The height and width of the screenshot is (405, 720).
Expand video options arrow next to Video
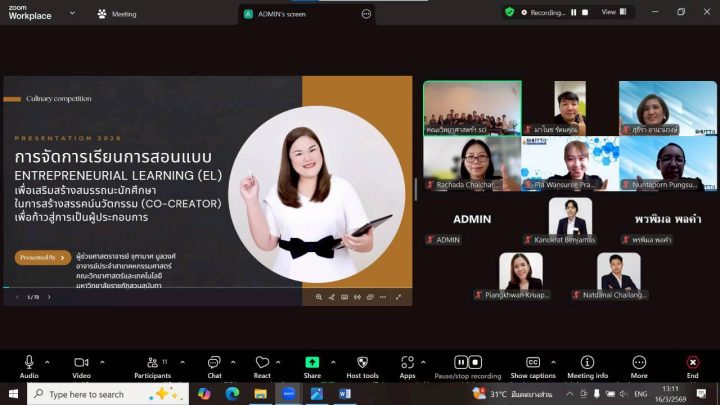(x=100, y=362)
